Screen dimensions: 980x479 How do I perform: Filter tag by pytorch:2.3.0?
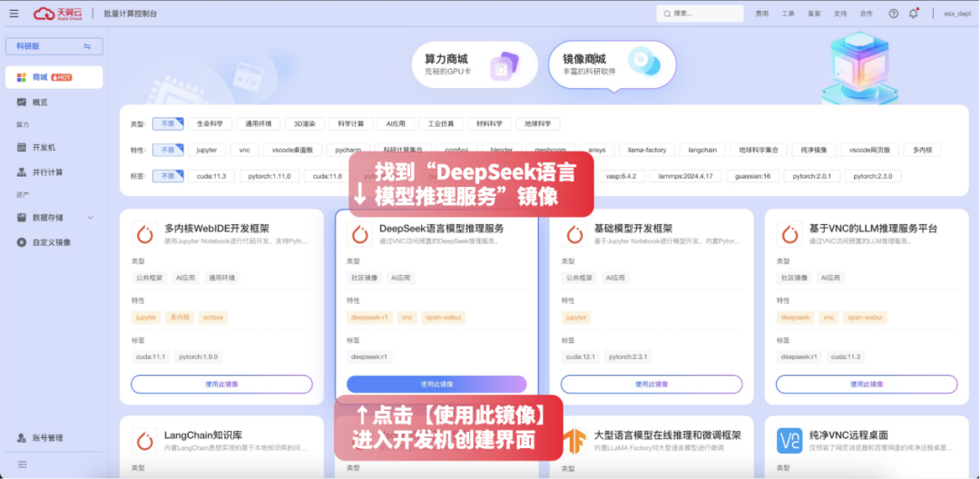click(873, 176)
